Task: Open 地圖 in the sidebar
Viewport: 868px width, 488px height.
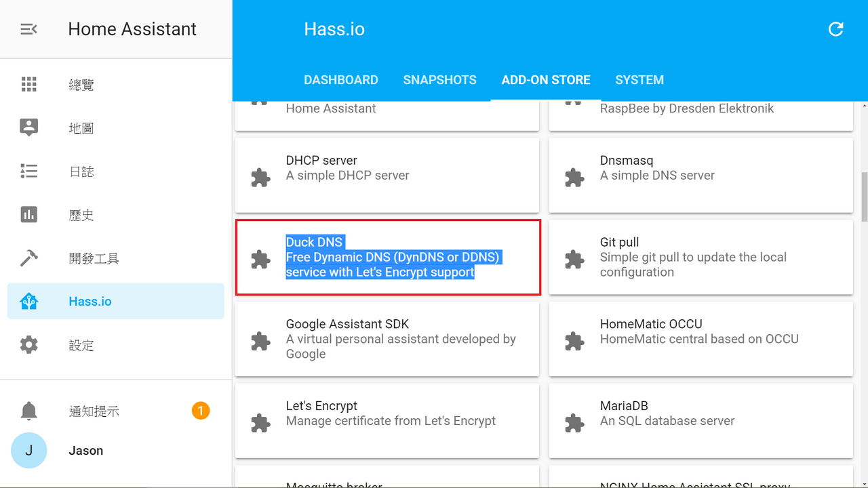Action: (116, 127)
